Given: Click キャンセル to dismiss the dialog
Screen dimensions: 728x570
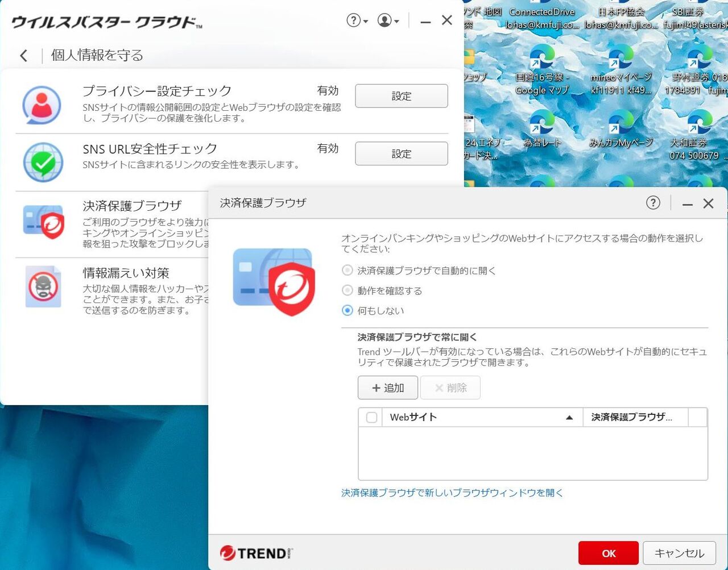Looking at the screenshot, I should coord(680,553).
